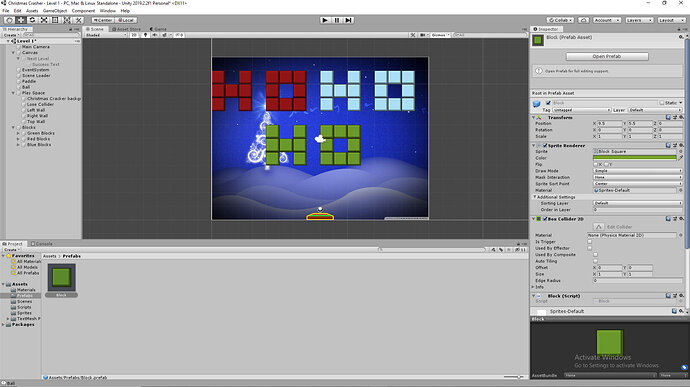This screenshot has height=387, width=690.
Task: Select the Move tool in the toolbar
Action: click(21, 20)
